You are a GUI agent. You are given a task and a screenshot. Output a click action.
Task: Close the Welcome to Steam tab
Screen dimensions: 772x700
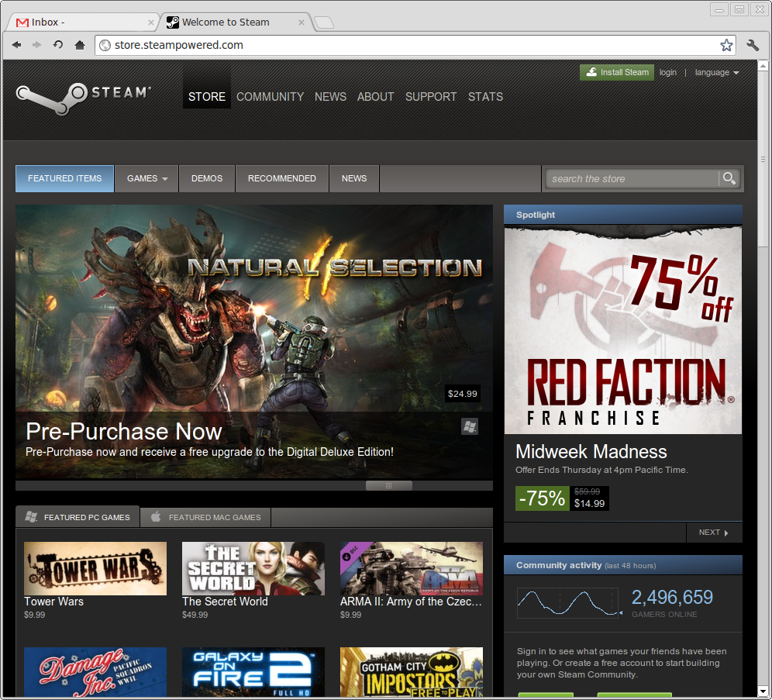[302, 22]
